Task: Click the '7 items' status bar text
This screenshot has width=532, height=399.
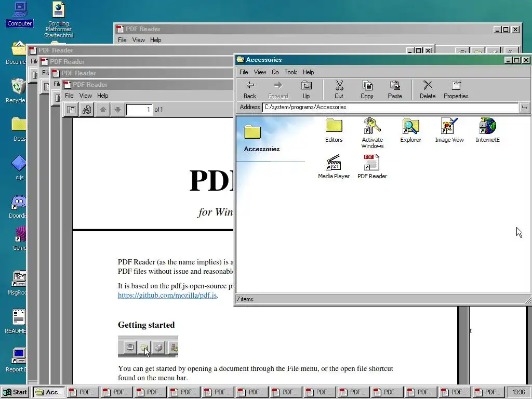Action: [245, 299]
